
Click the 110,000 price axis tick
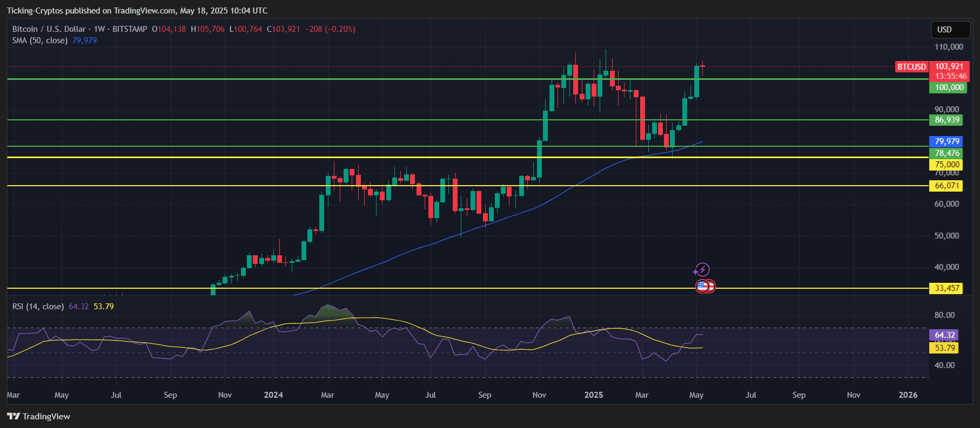[x=949, y=47]
